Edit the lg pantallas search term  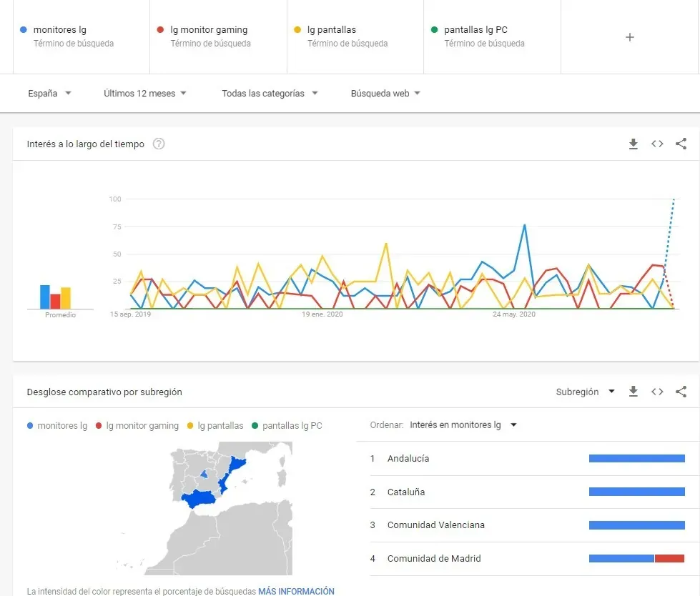click(331, 29)
